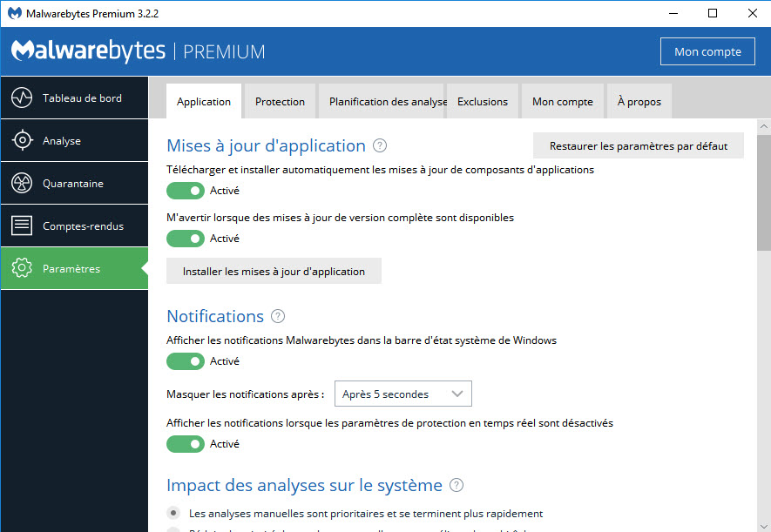Go to Analyse in sidebar
771x532 pixels.
pos(74,140)
